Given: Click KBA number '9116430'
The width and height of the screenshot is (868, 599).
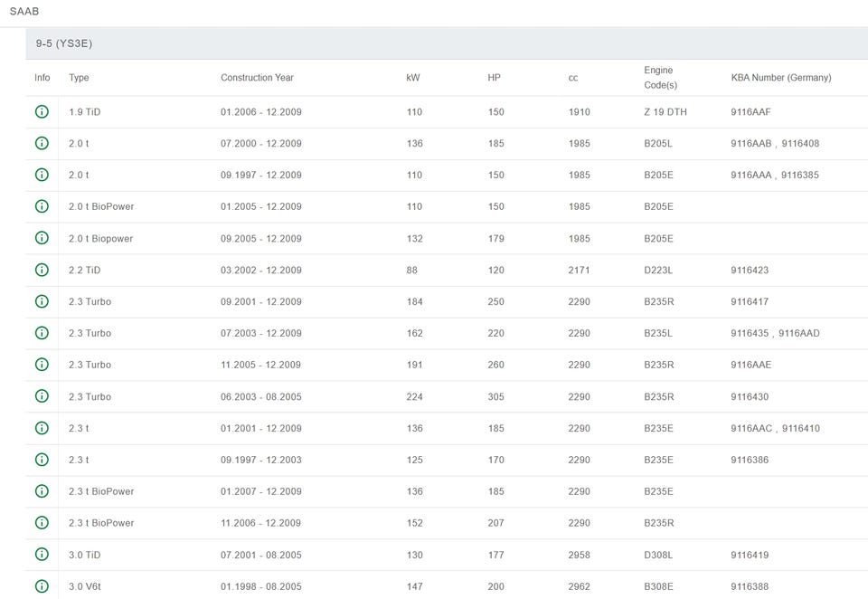Looking at the screenshot, I should pos(750,396).
